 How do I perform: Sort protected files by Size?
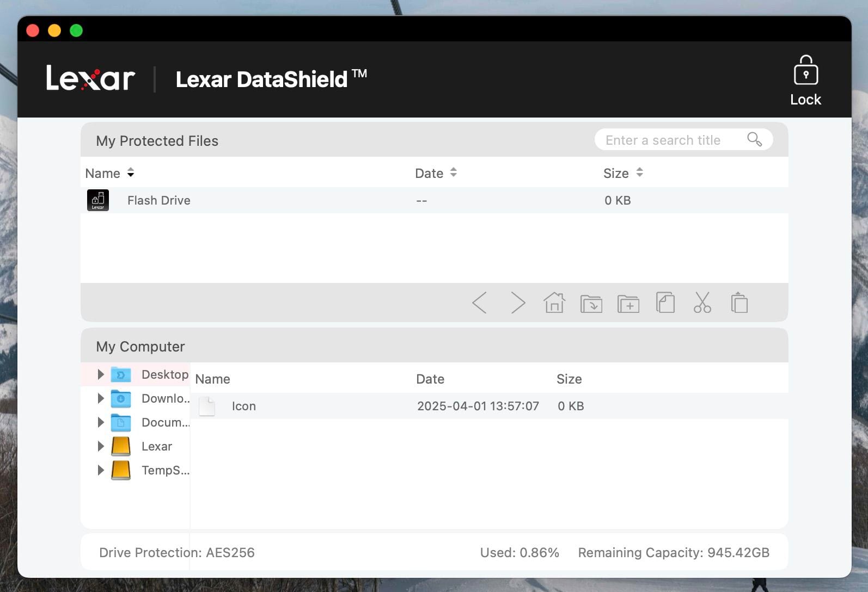(x=623, y=173)
